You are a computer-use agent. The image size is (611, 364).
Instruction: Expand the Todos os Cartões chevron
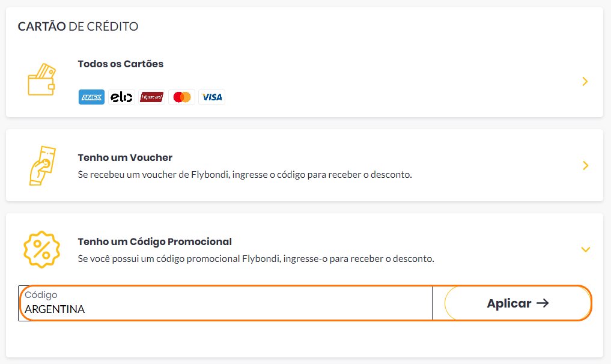click(585, 81)
